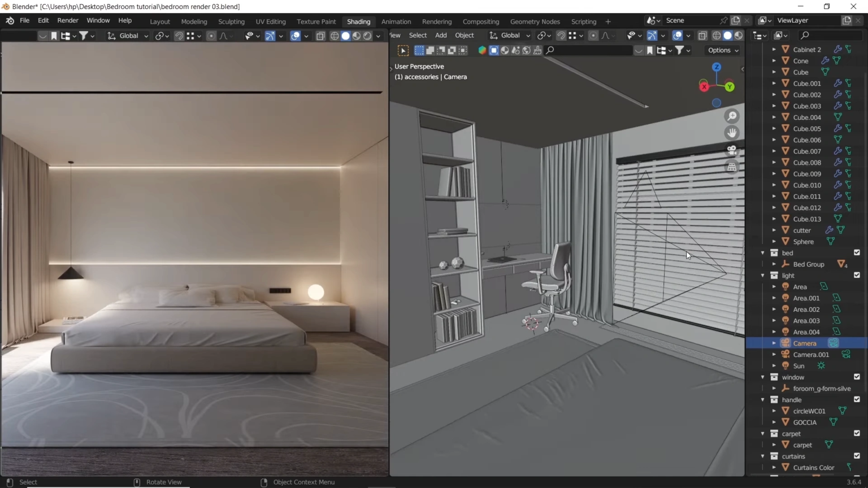Screen dimensions: 868x488
Task: Switch to the Compositing workspace tab
Action: 481,21
